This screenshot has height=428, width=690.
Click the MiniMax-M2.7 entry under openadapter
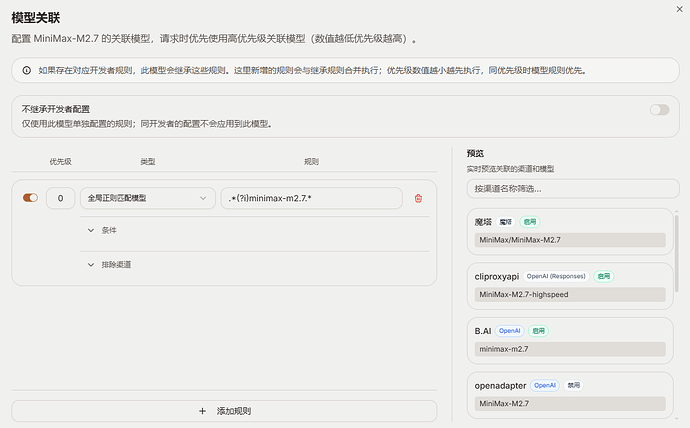tap(570, 404)
